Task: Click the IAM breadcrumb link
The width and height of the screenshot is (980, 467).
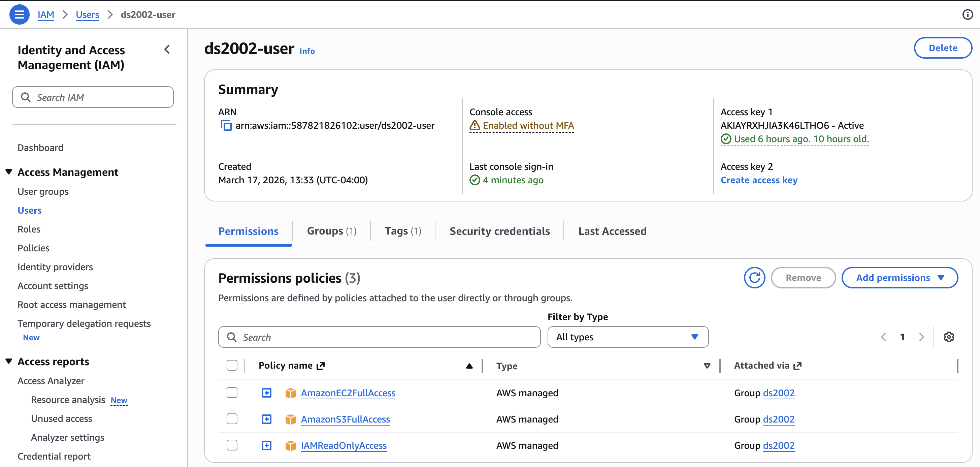Action: coord(46,14)
